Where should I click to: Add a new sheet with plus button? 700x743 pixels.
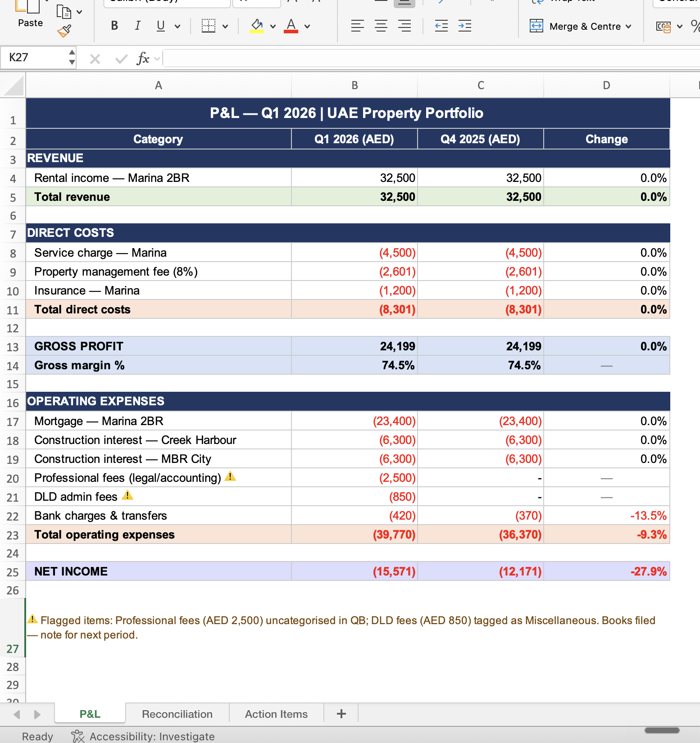(x=341, y=714)
